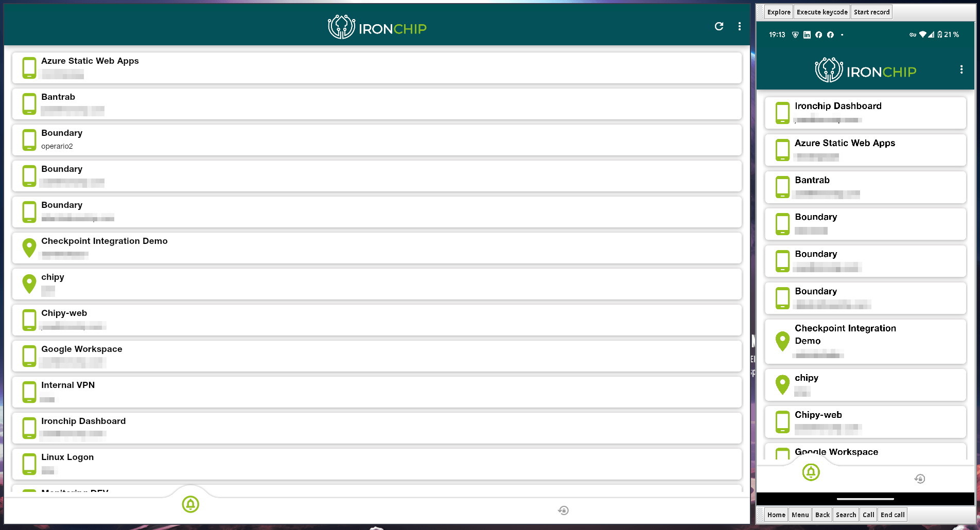This screenshot has height=530, width=980.
Task: Select the chipy entry in left window
Action: coord(377,284)
